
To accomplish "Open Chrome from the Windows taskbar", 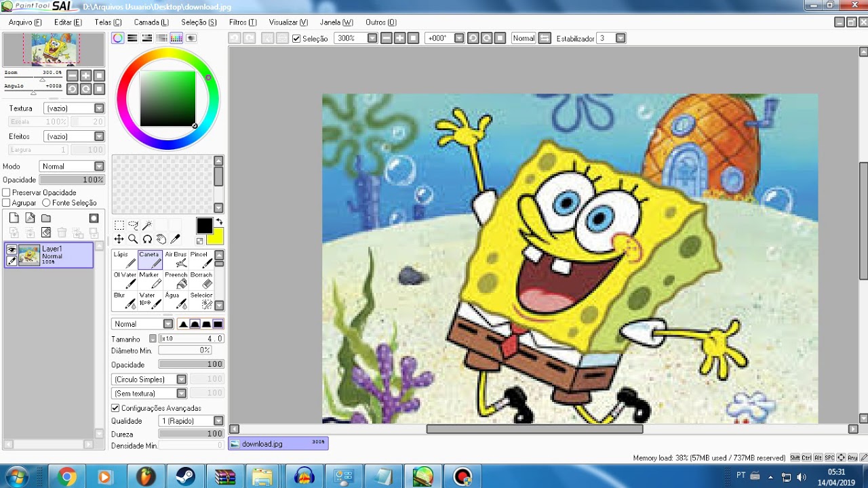I will (66, 476).
